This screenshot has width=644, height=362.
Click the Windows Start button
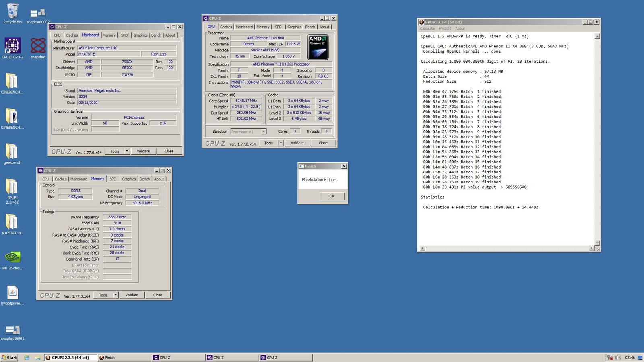point(9,358)
